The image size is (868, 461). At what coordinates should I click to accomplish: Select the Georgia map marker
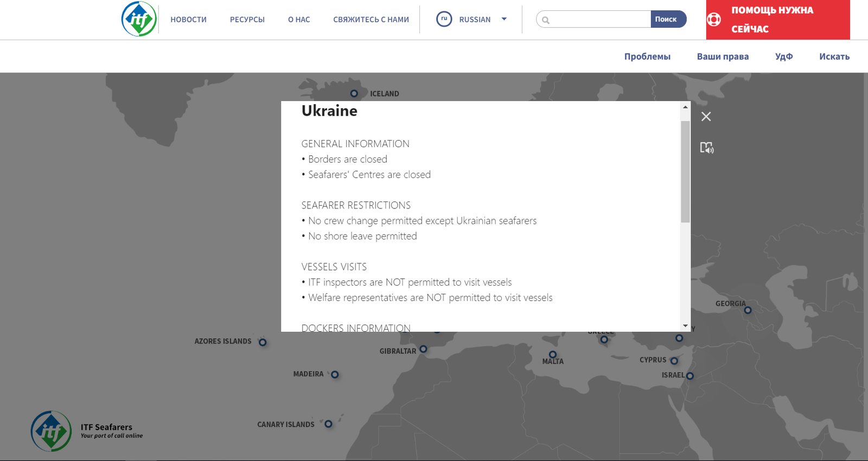tap(748, 310)
